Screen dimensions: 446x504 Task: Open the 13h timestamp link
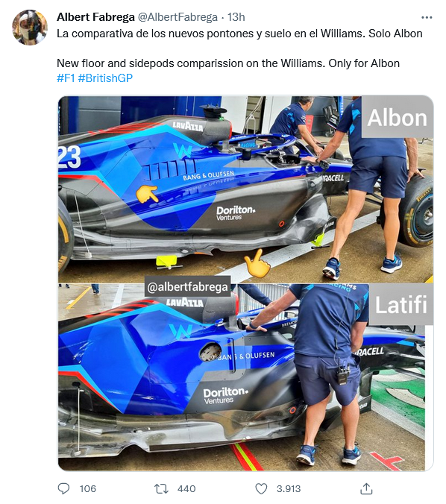click(236, 17)
